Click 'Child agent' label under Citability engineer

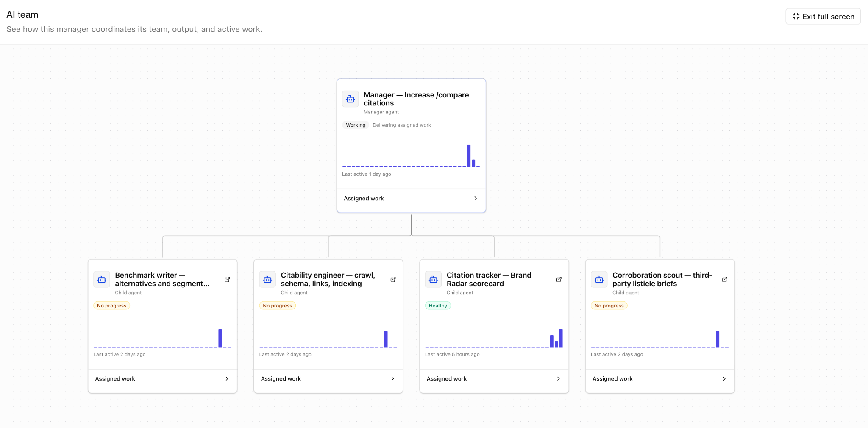point(294,293)
